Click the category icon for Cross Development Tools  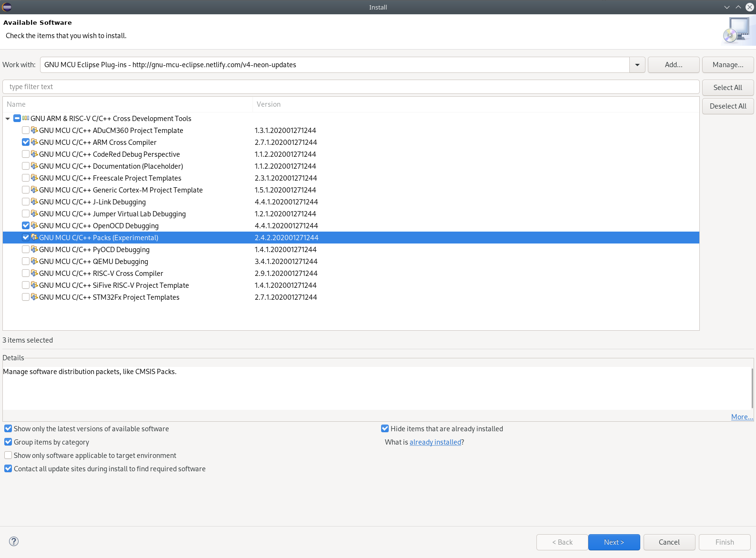(x=26, y=118)
